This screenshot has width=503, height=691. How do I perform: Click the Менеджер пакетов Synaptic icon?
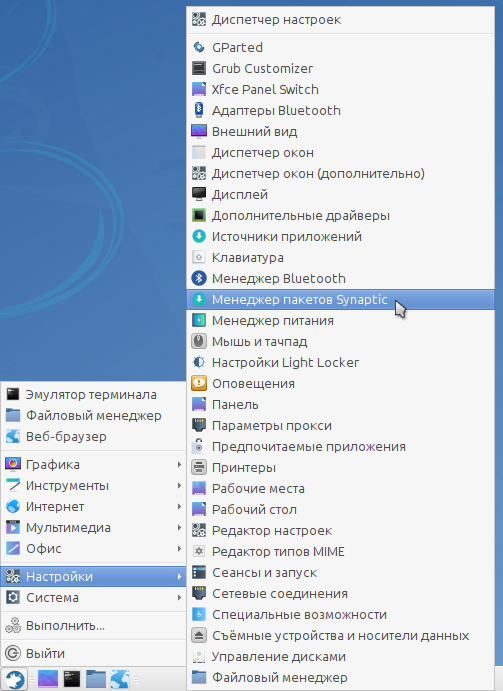[199, 300]
